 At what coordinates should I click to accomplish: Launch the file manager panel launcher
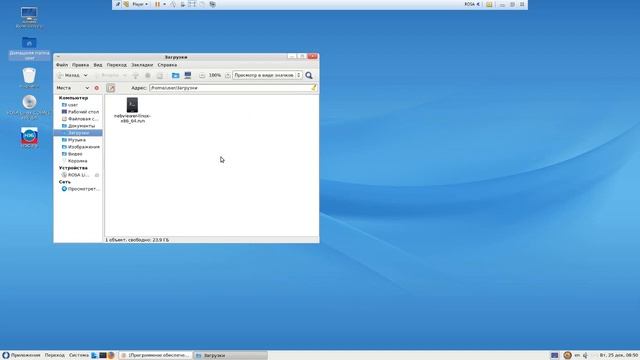(x=94, y=356)
